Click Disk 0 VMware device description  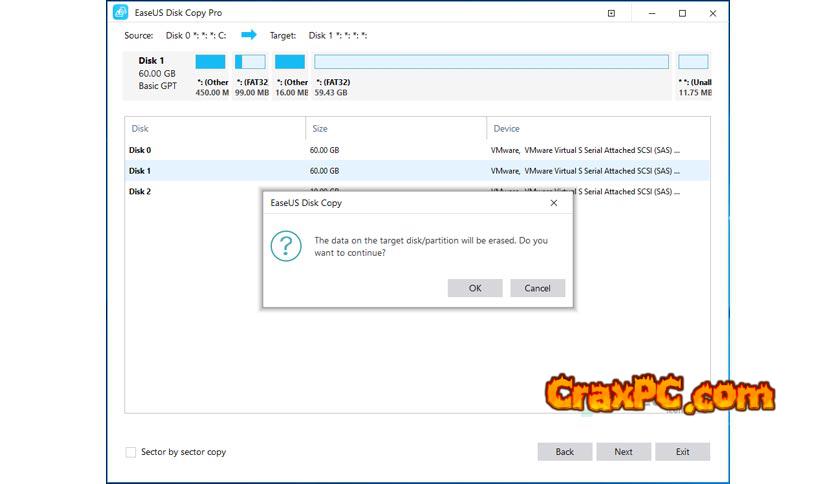[x=585, y=150]
